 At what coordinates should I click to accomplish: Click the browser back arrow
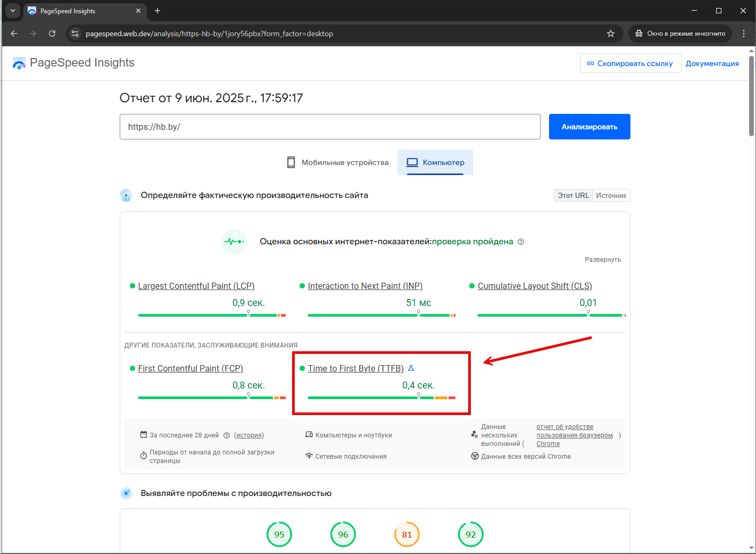[x=14, y=34]
